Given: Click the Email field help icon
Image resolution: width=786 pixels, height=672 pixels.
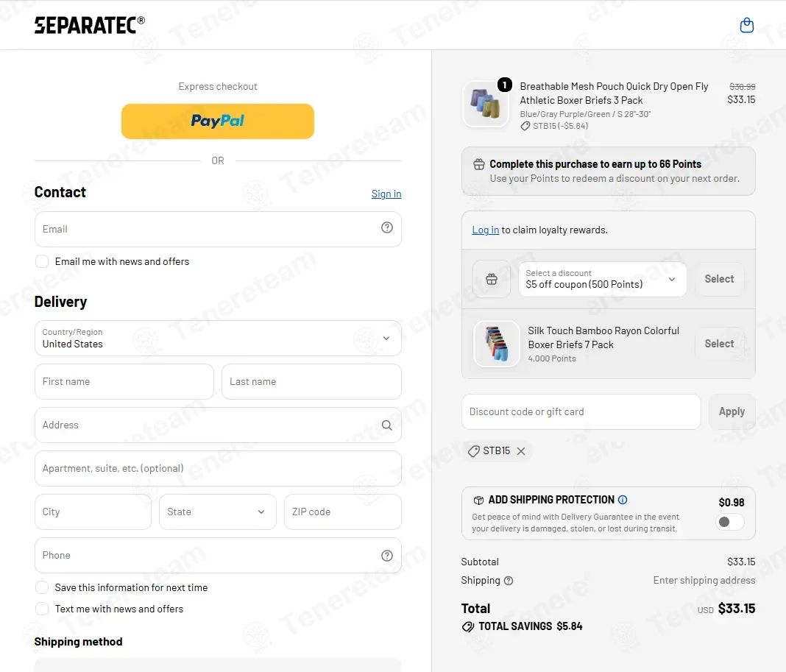Looking at the screenshot, I should click(x=387, y=227).
